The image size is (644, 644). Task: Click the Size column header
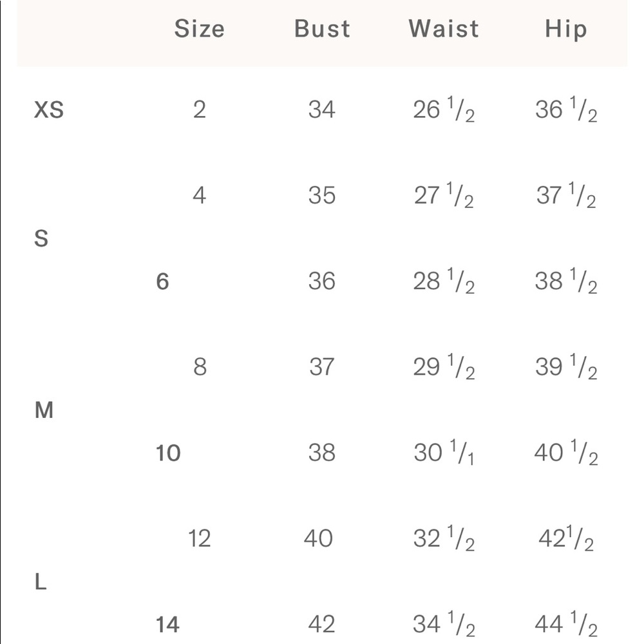point(199,29)
